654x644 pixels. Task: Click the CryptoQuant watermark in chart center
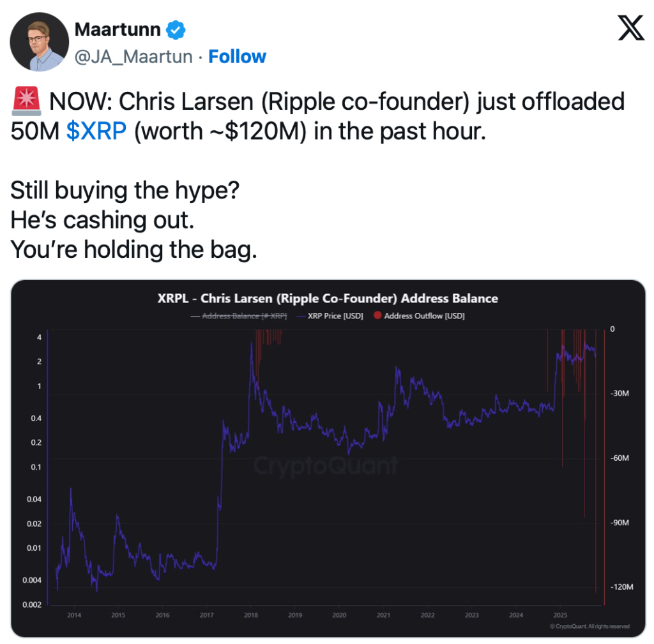(326, 465)
